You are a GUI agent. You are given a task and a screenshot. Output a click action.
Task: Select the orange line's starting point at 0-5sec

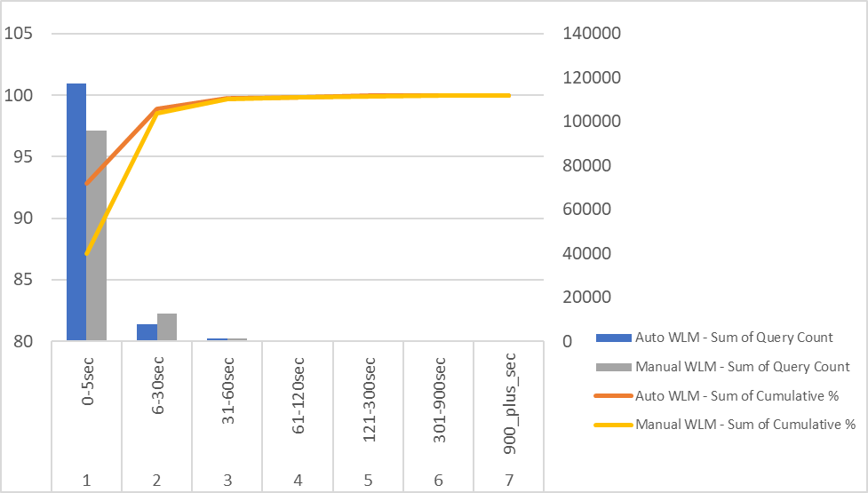86,184
